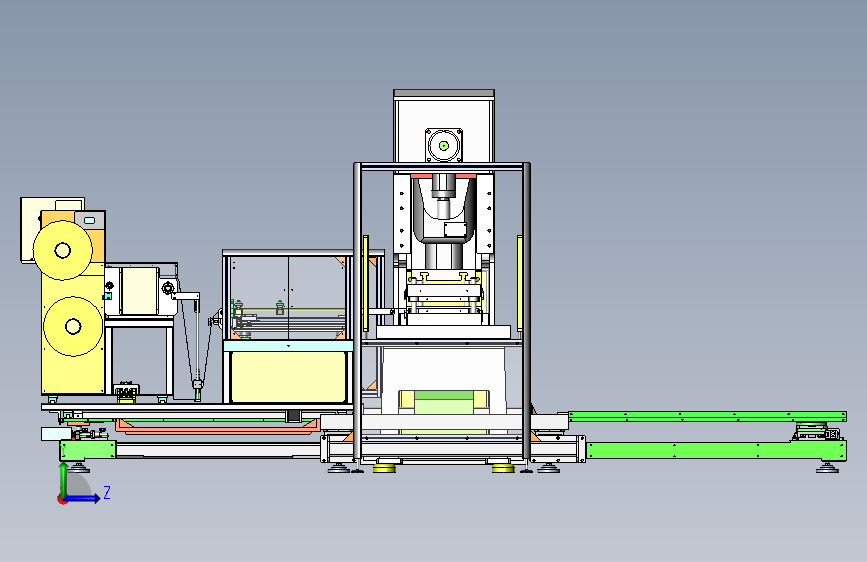Screen dimensions: 867x562
Task: Click the blue Z axis arrow of triad
Action: 83,498
